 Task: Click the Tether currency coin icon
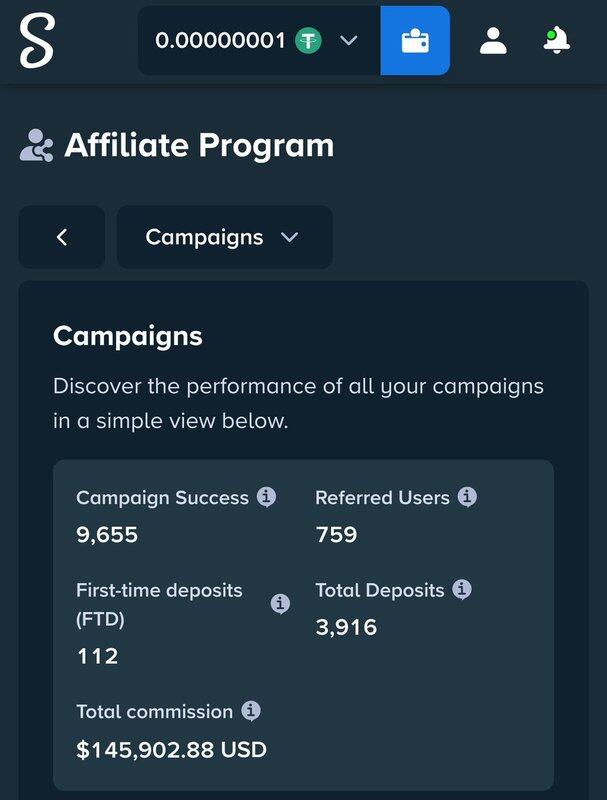(308, 41)
